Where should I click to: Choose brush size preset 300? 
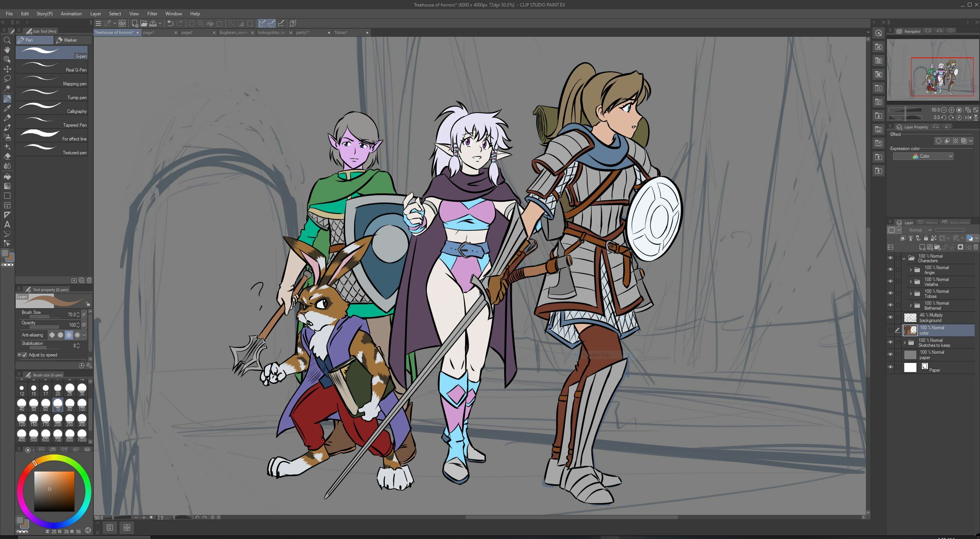82,420
